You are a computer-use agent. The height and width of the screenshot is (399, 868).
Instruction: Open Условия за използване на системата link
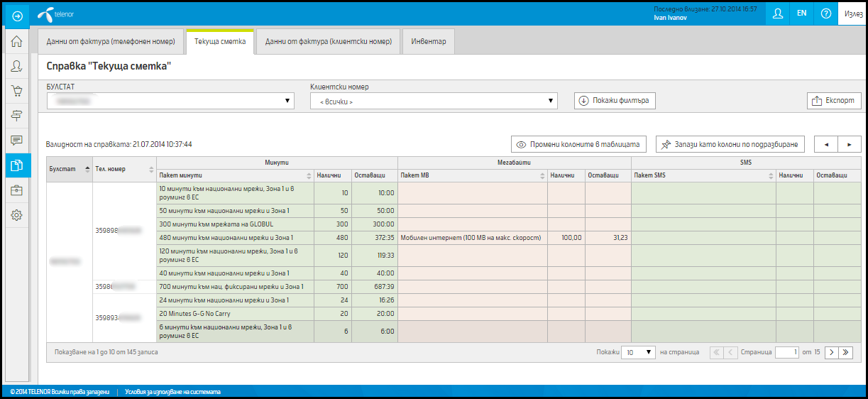click(173, 391)
